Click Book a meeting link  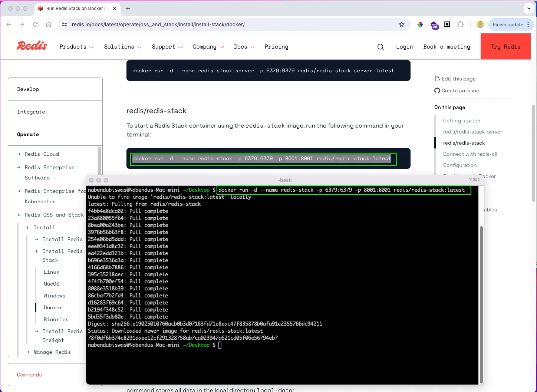pyautogui.click(x=447, y=47)
